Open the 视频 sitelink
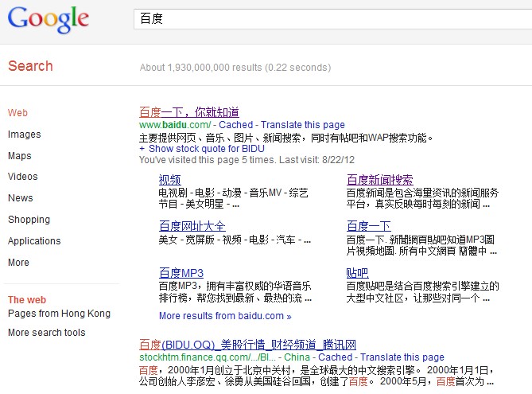 coord(169,180)
